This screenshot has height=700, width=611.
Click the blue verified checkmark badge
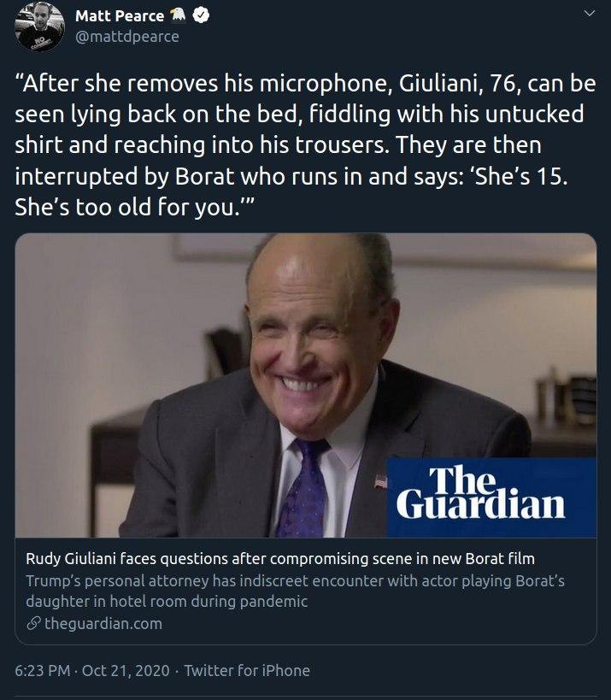201,15
